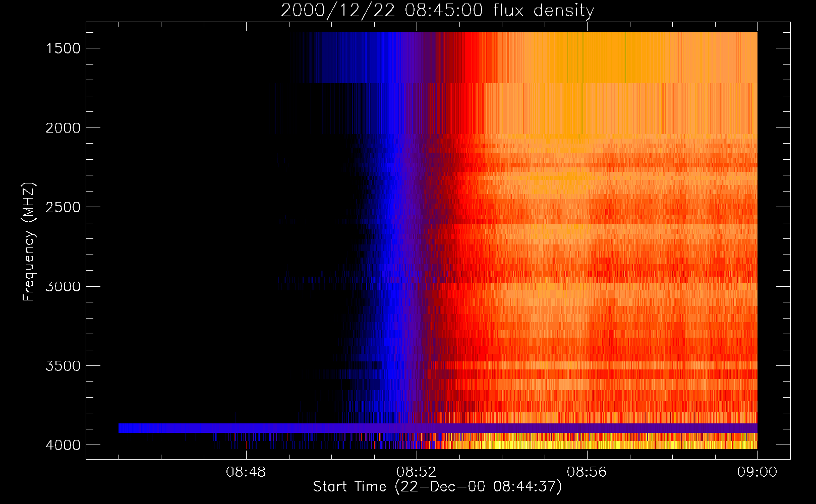This screenshot has width=816, height=504.
Task: Click the 09:00 time tick label
Action: tap(757, 472)
